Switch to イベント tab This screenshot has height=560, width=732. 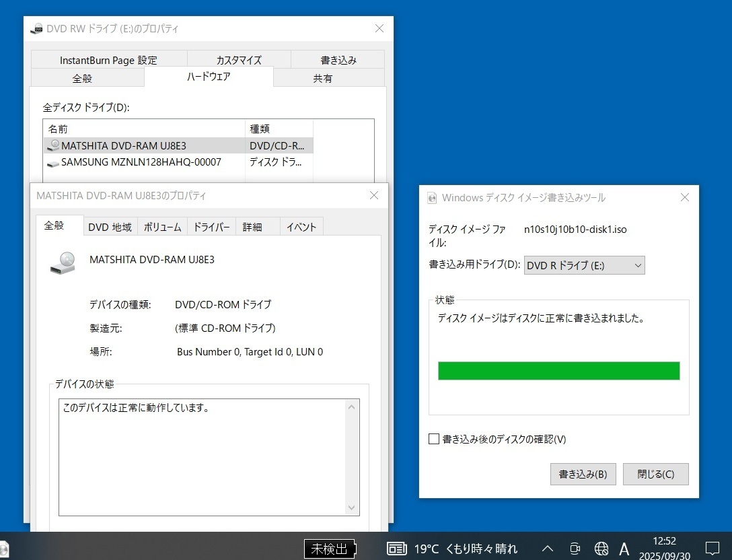coord(301,227)
